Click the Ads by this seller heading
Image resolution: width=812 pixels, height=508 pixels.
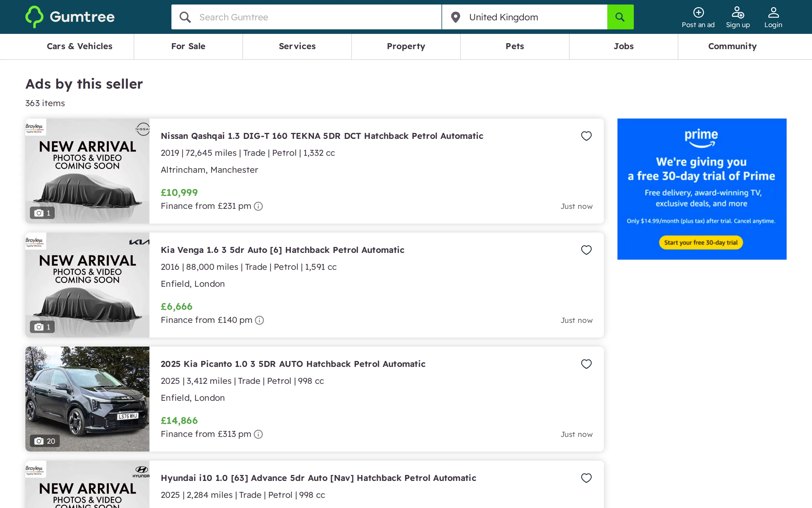pos(84,84)
